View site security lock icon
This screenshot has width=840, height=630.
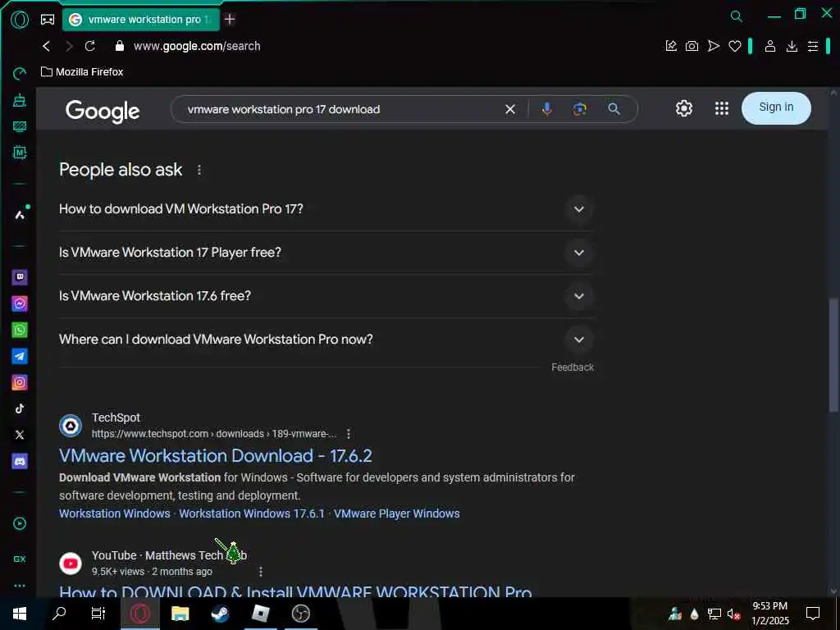point(120,46)
